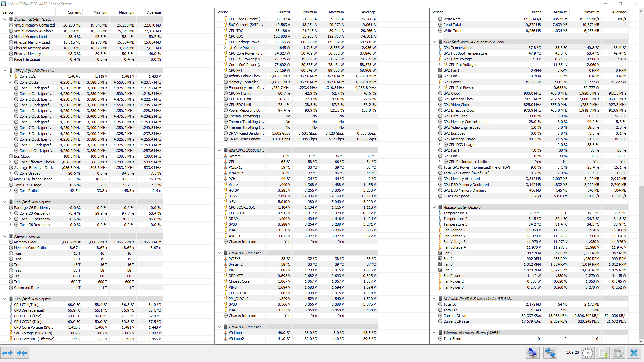Click the fan icon beside GPU Fan1

tap(440, 70)
